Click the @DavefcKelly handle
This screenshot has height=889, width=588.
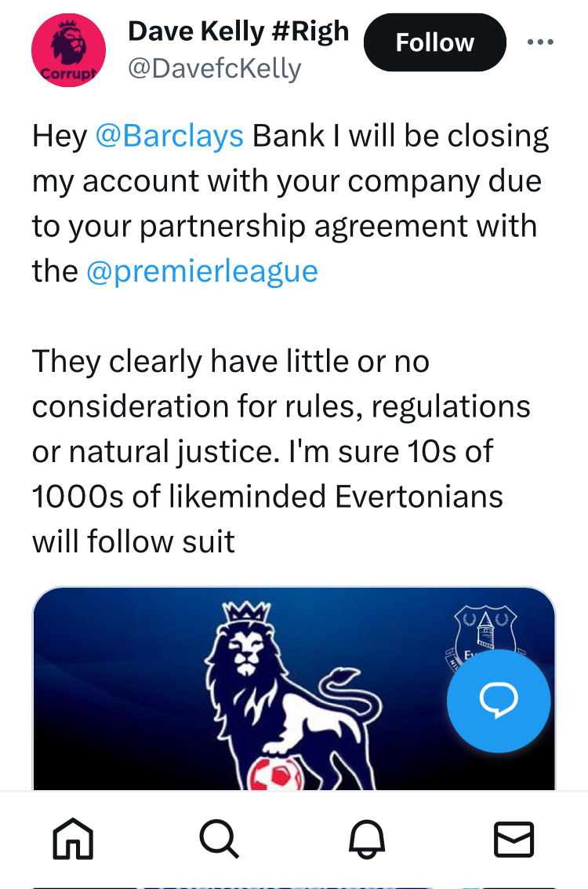point(215,69)
